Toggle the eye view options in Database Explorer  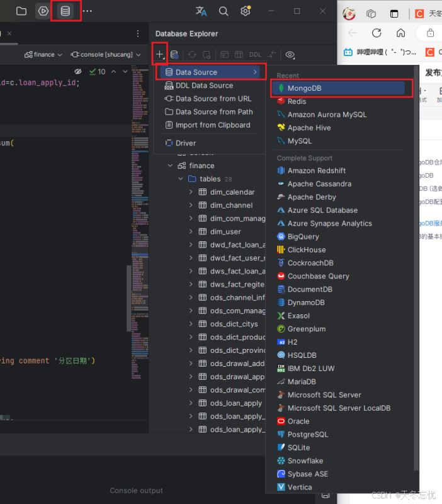[x=290, y=55]
